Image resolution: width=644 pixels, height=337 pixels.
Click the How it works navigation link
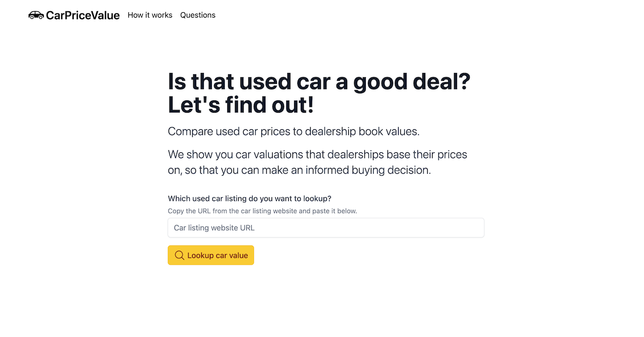click(150, 15)
